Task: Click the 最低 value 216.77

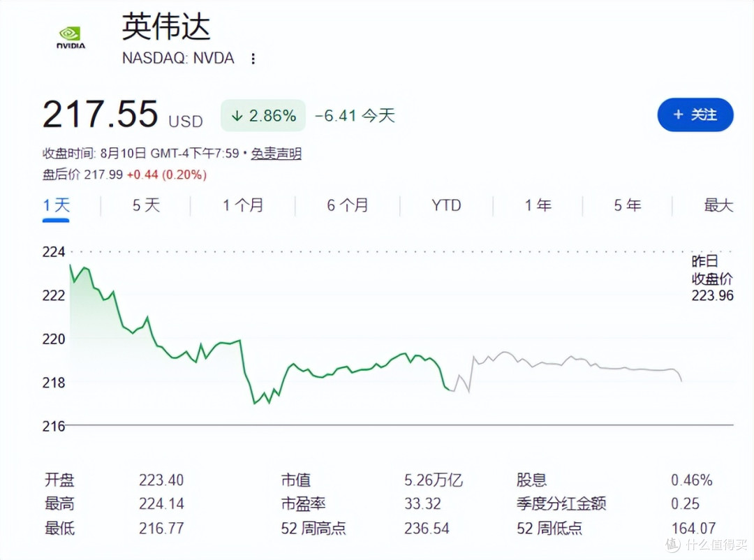Action: 161,529
